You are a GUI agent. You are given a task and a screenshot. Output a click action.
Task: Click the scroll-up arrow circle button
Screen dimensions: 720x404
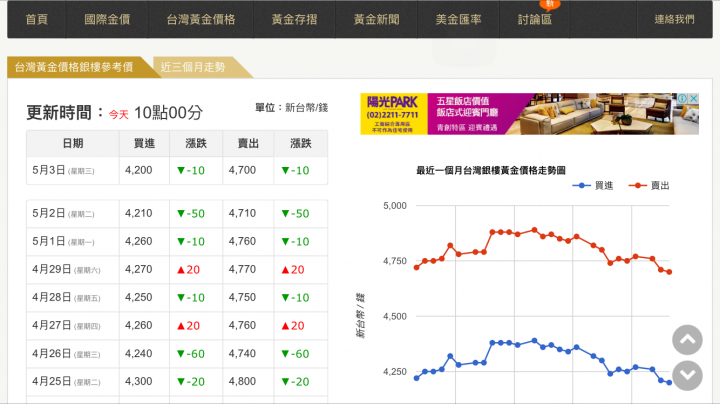click(x=687, y=340)
